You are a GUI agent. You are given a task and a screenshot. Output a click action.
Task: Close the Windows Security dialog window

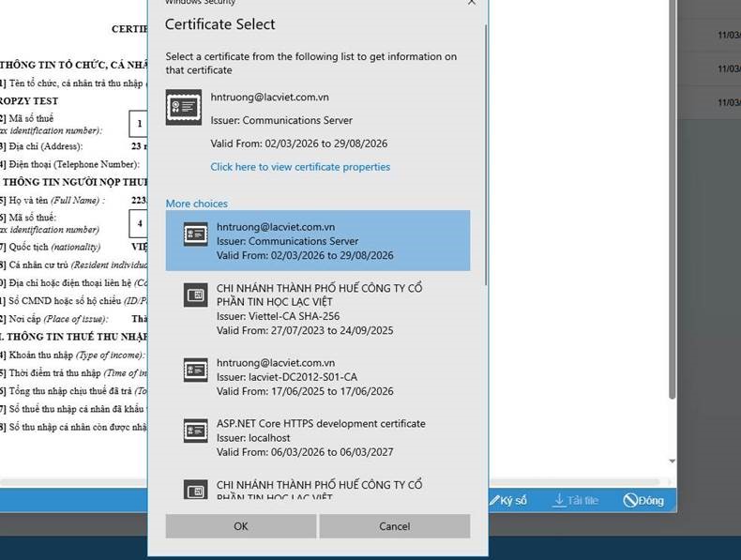(472, 3)
